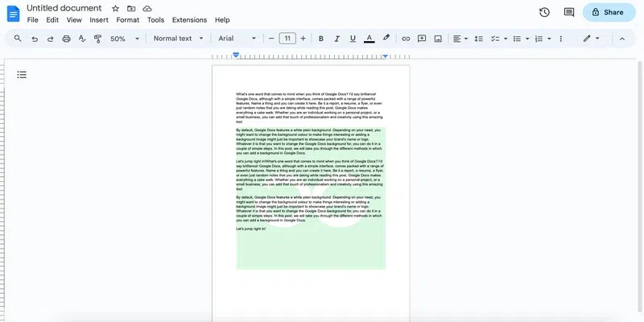
Task: Show the document outline
Action: [x=22, y=75]
